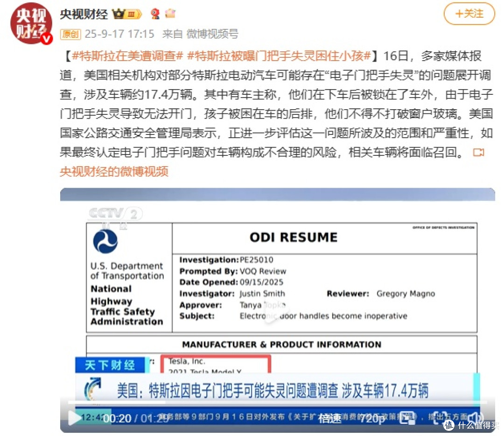504x436 pixels.
Task: Click the time display 00:20 / 01:29
Action: [x=136, y=418]
